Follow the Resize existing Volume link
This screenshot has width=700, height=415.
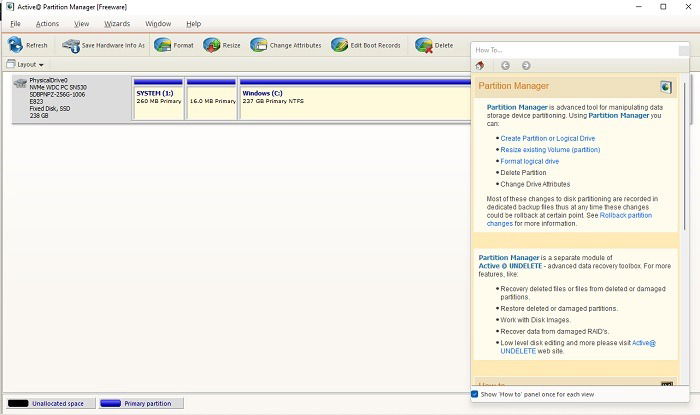click(x=550, y=150)
